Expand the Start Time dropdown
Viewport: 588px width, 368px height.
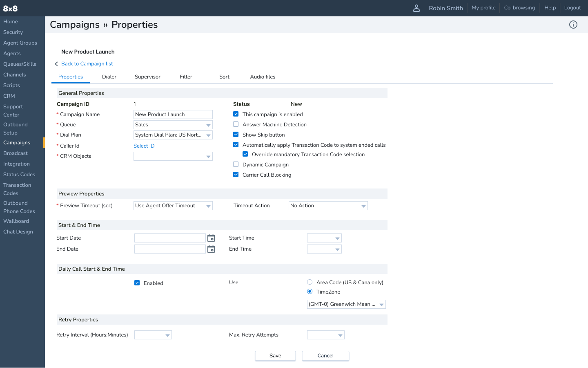click(x=324, y=238)
